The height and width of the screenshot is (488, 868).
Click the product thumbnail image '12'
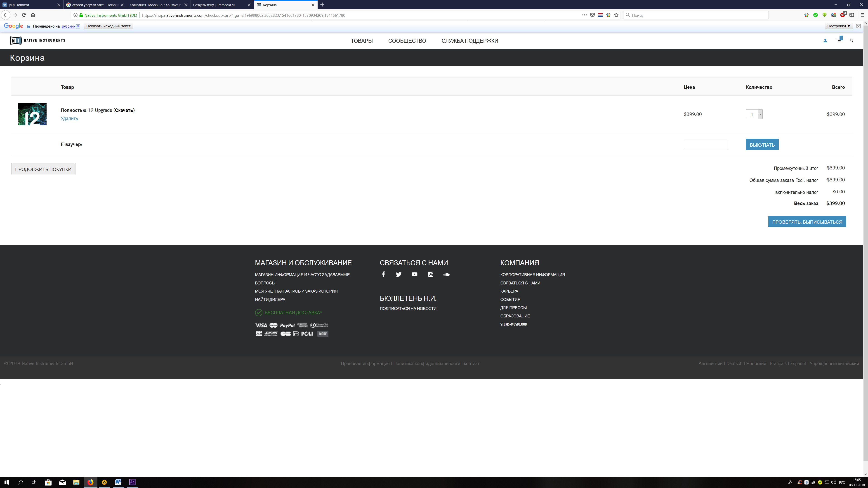pyautogui.click(x=32, y=114)
